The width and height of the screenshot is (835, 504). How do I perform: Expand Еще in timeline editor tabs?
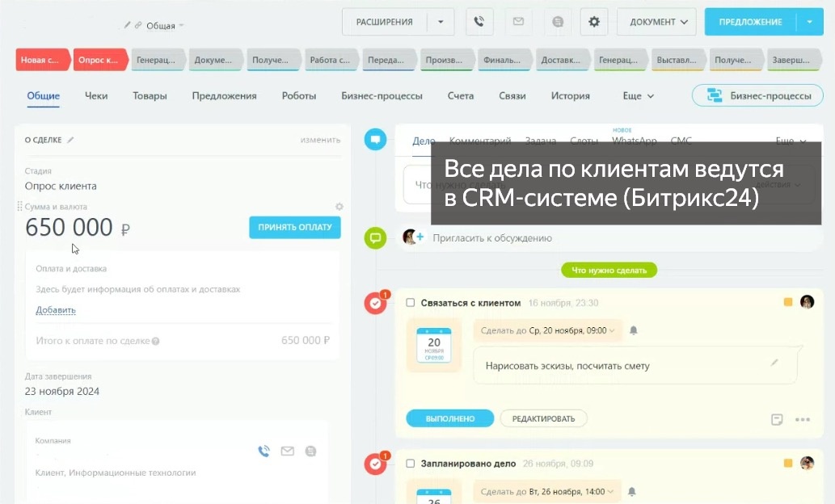(791, 141)
